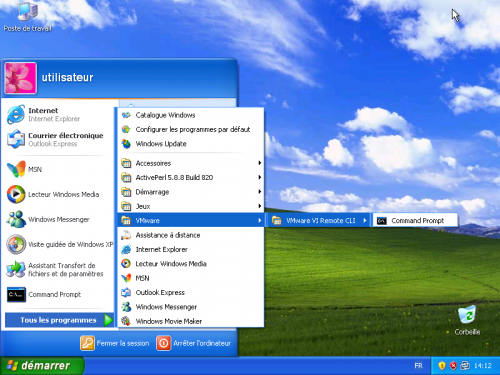Viewport: 500px width, 375px height.
Task: Launch Windows Update from programs list
Action: 191,144
